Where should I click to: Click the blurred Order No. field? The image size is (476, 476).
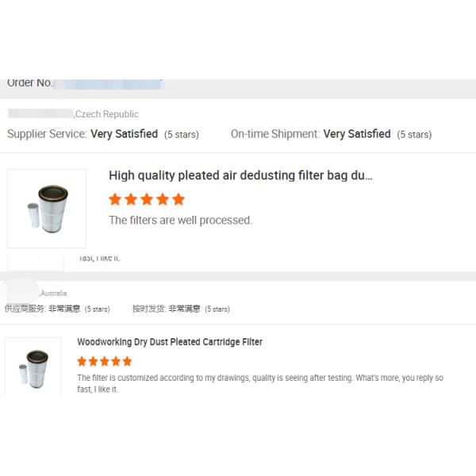point(108,84)
